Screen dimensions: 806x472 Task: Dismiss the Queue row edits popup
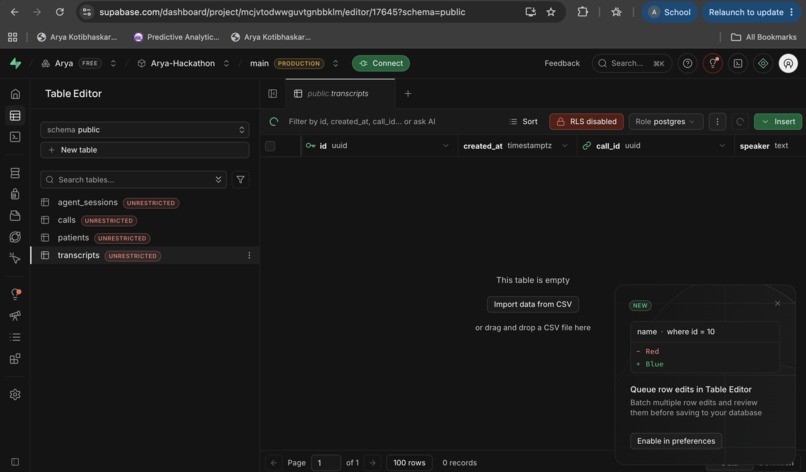pyautogui.click(x=777, y=303)
